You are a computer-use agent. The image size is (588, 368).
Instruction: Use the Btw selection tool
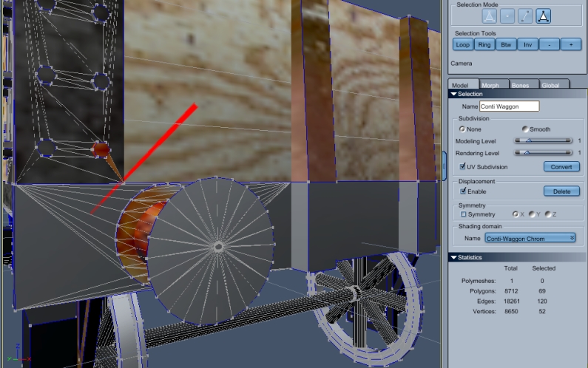(x=506, y=44)
